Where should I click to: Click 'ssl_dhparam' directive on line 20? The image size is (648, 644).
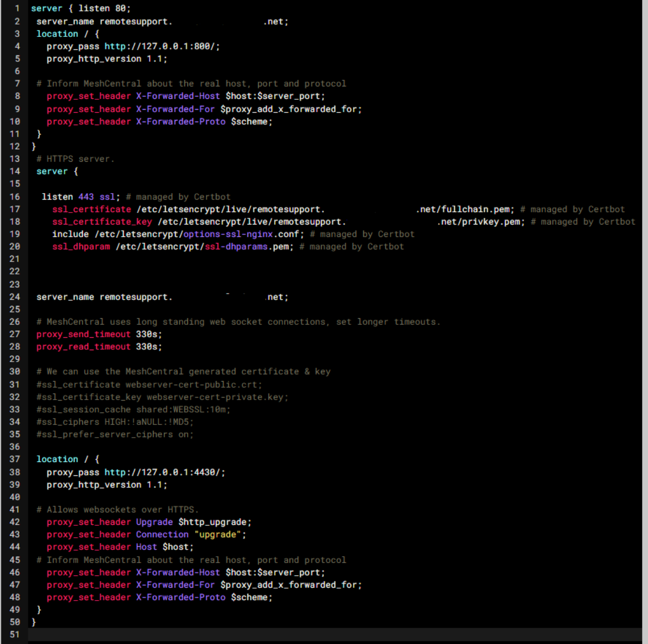pos(81,247)
